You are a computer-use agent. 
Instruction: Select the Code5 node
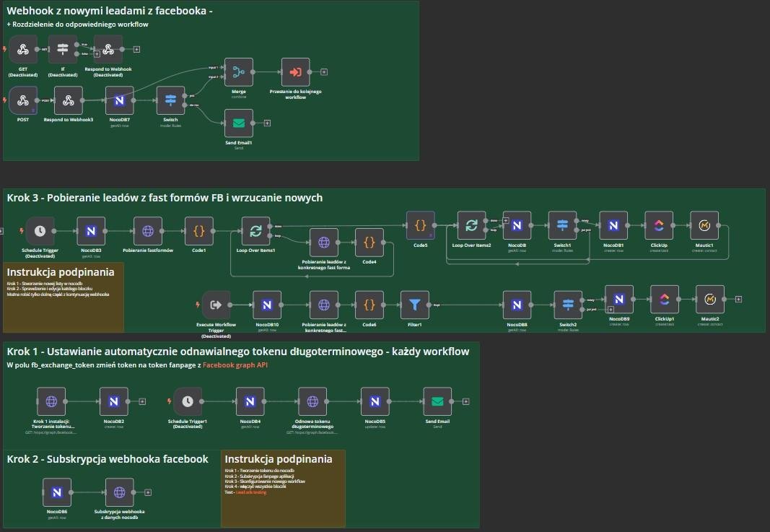pos(420,225)
